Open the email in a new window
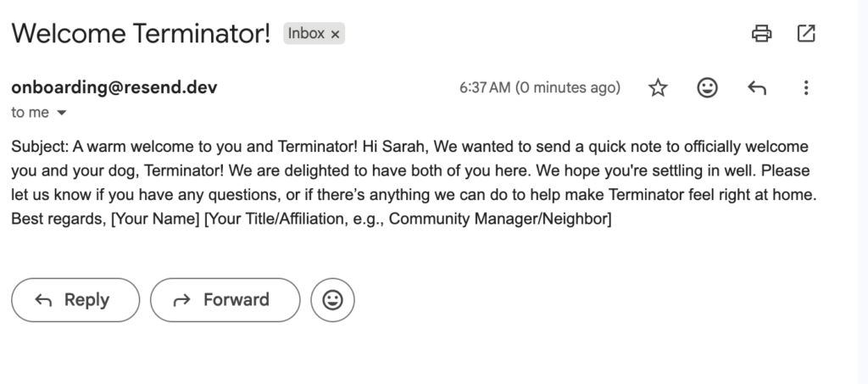This screenshot has height=384, width=868. coord(806,34)
